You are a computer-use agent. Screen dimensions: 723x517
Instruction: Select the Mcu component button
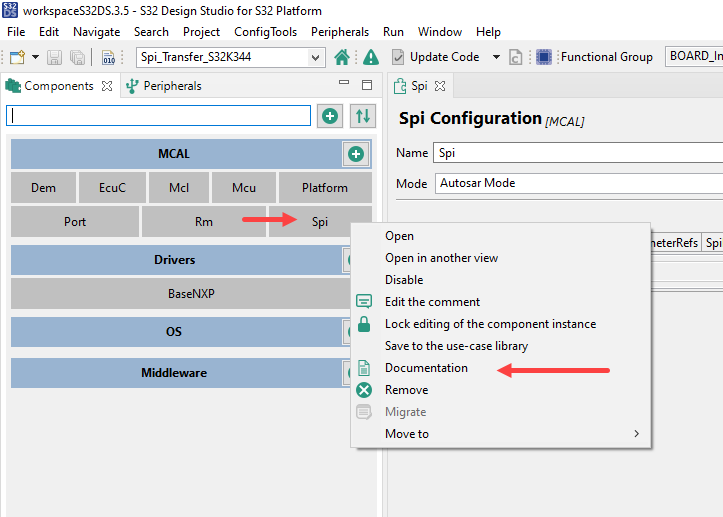[243, 187]
